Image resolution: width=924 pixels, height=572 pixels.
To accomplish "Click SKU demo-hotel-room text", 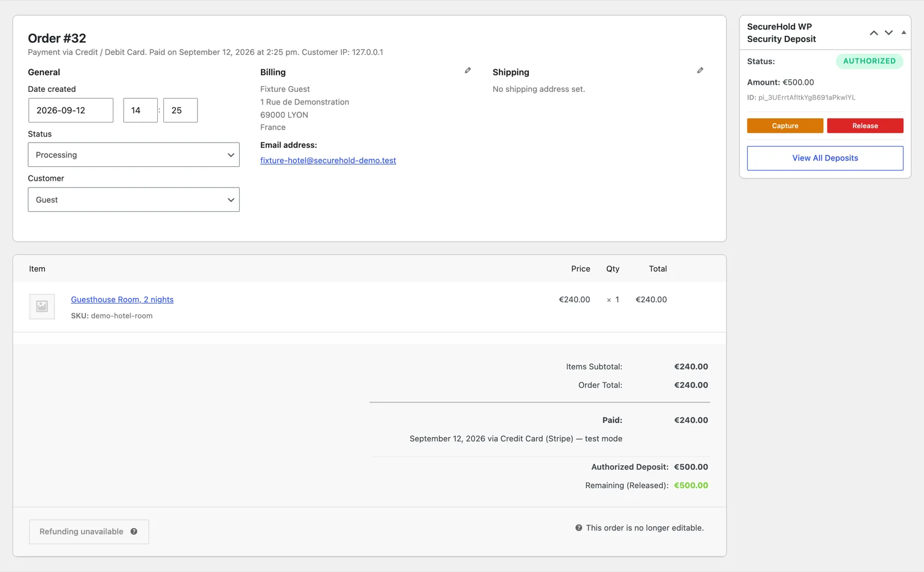I will click(x=111, y=316).
